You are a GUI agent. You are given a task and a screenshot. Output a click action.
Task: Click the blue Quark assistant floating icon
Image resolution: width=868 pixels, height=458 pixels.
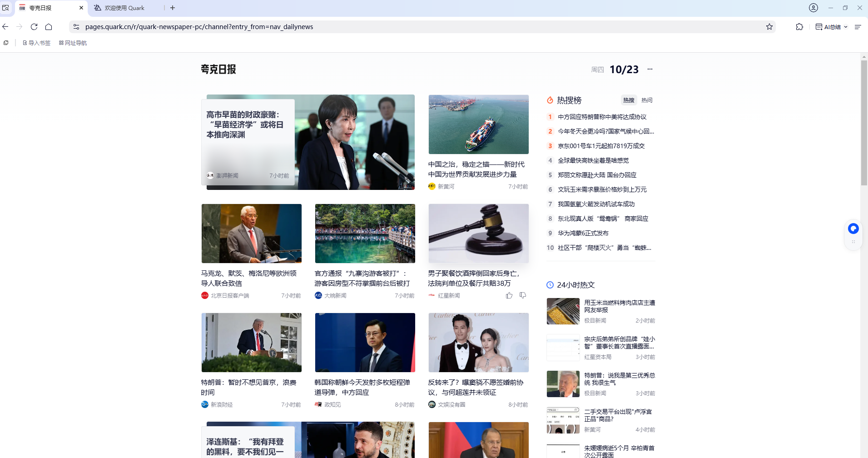tap(853, 229)
